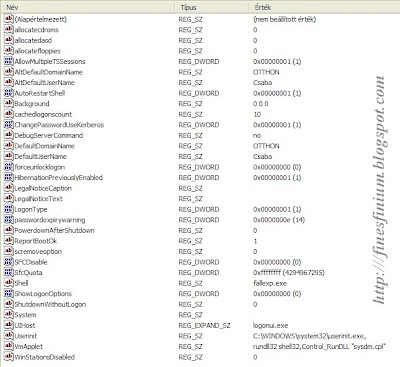Select the WinStationsDisabled entry name
Screen dimensions: 400x367
[45, 357]
